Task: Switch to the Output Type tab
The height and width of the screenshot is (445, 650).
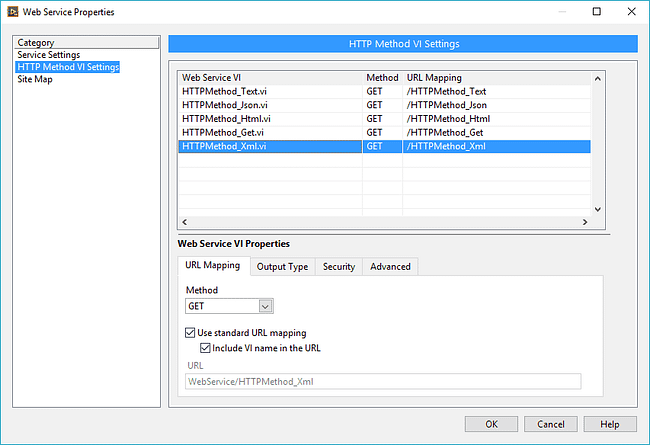Action: pyautogui.click(x=282, y=267)
